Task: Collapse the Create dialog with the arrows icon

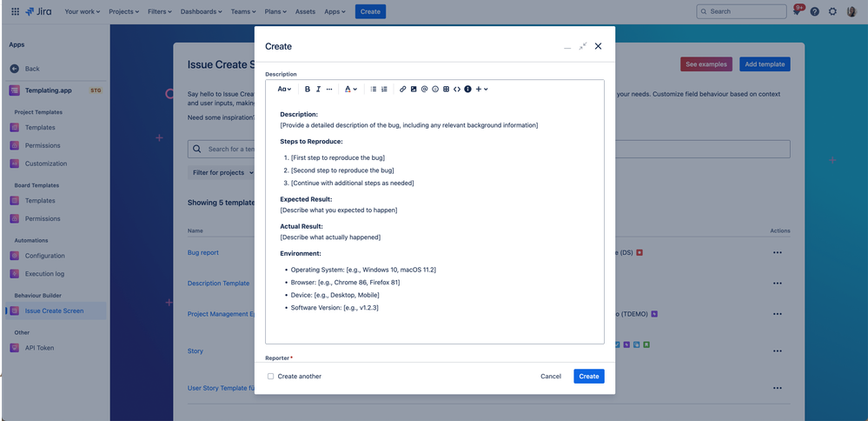Action: (582, 46)
